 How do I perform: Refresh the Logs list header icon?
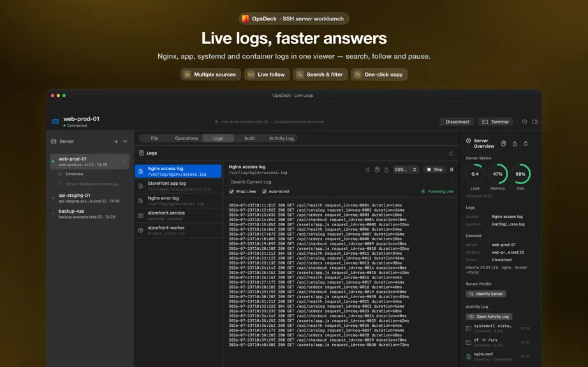pos(451,154)
